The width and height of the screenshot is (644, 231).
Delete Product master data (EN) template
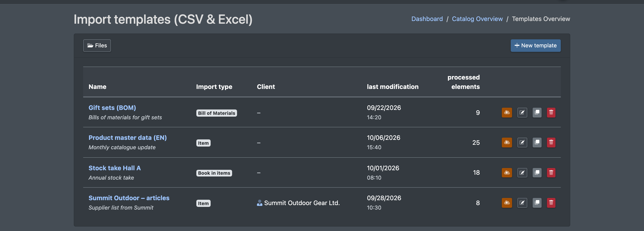(x=551, y=143)
